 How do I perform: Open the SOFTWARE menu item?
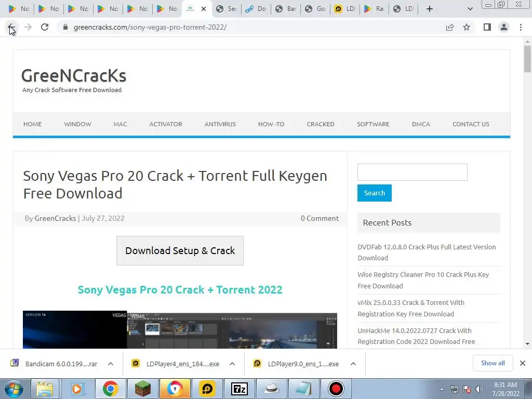click(x=373, y=124)
